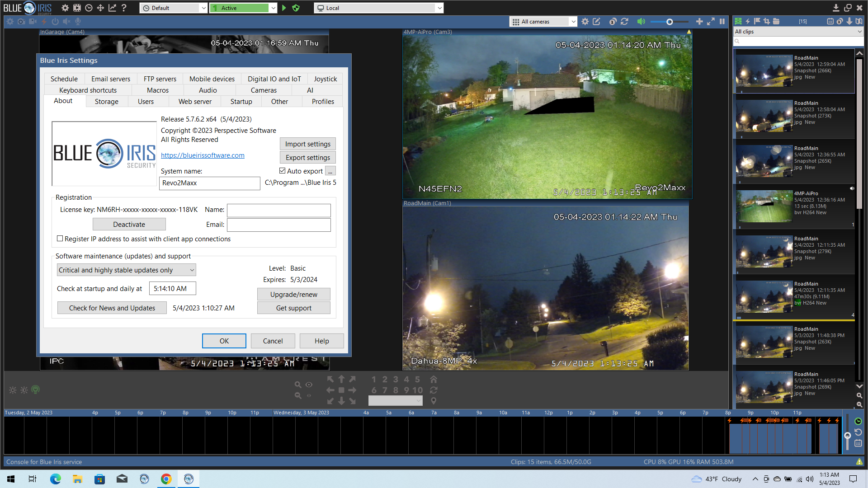
Task: Open the Active profile dropdown
Action: (x=243, y=8)
